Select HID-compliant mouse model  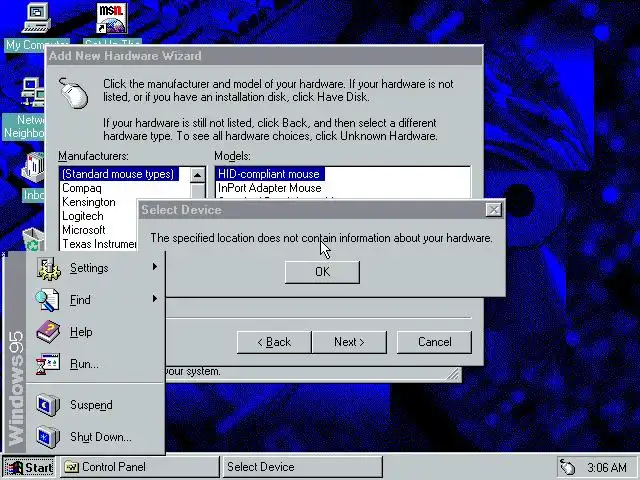point(269,174)
